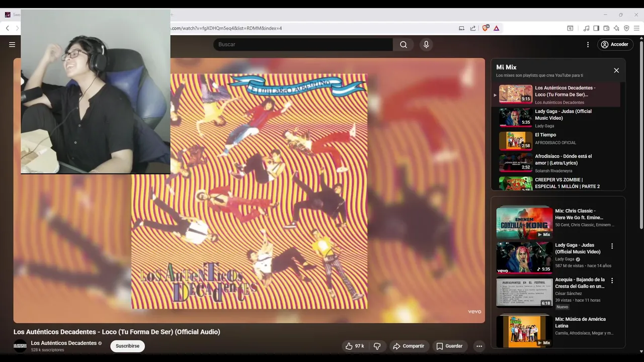Click the channel avatar below the video title

[x=20, y=346]
